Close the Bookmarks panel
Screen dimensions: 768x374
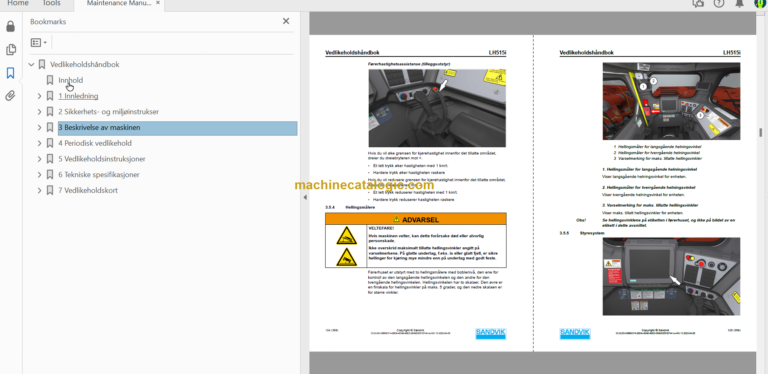click(286, 21)
